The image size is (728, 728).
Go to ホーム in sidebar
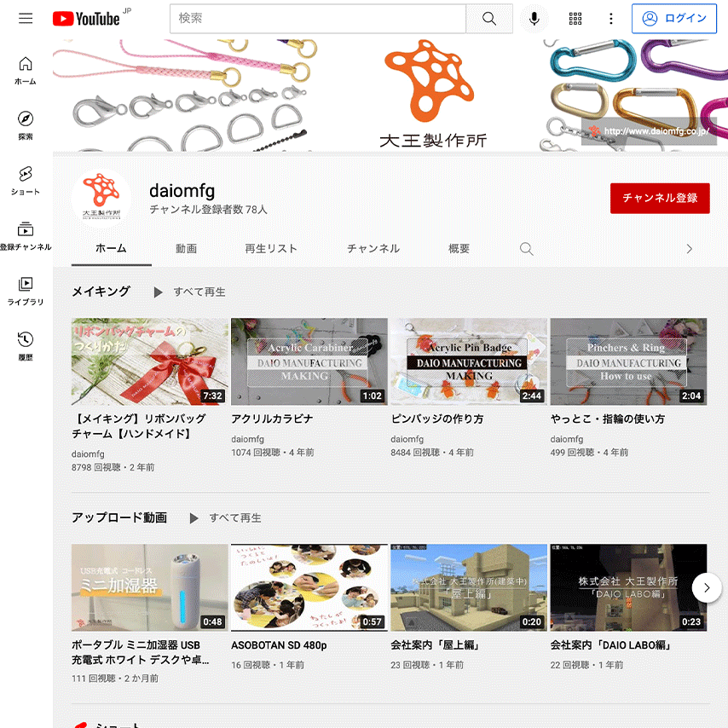pyautogui.click(x=26, y=71)
